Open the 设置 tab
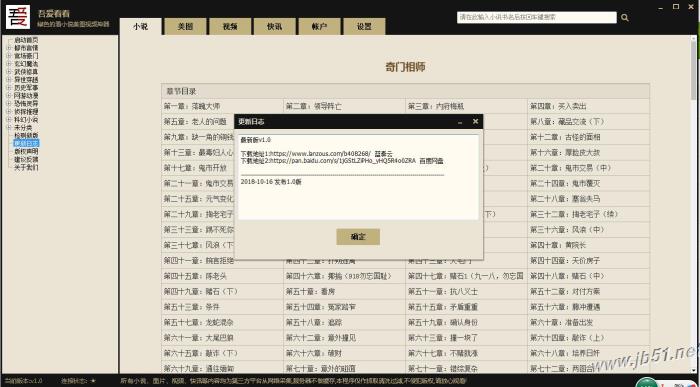Screen dimensions: 700x387 tap(364, 26)
